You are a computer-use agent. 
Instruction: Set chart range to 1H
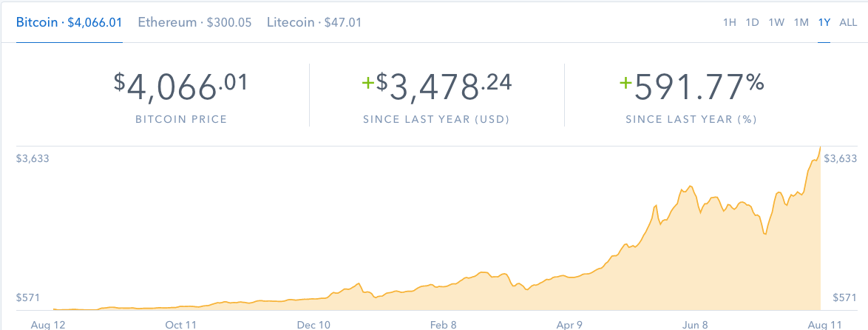coord(729,22)
